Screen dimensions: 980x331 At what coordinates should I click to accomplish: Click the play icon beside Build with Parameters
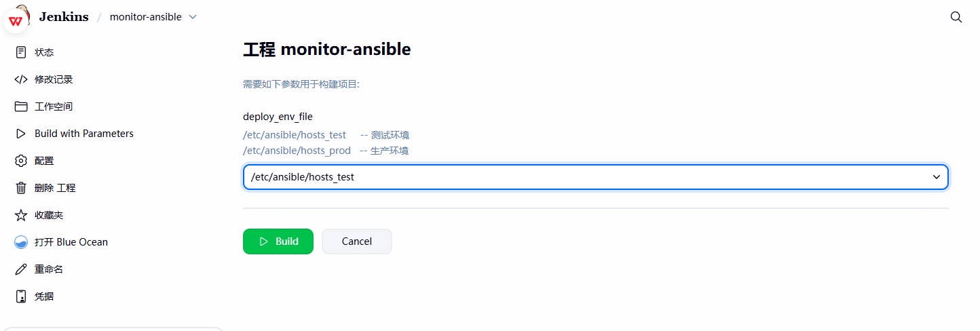(21, 134)
